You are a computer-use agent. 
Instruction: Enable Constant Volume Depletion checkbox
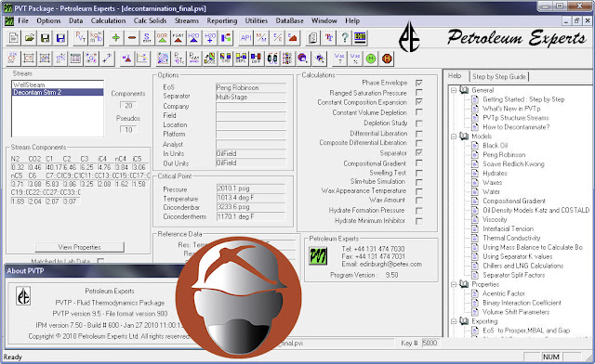pos(419,112)
